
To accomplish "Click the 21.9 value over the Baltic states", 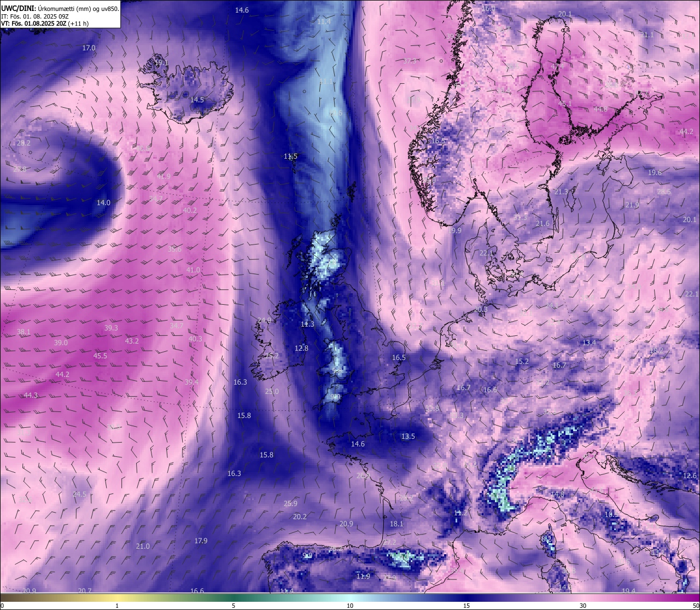I will (632, 205).
